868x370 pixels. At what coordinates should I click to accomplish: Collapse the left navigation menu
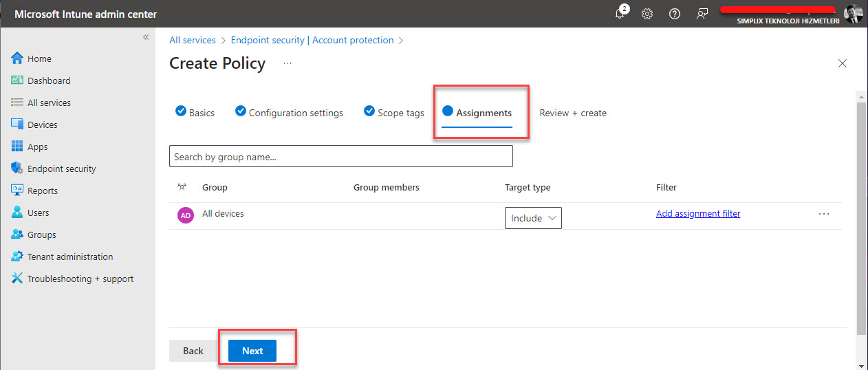pos(146,37)
